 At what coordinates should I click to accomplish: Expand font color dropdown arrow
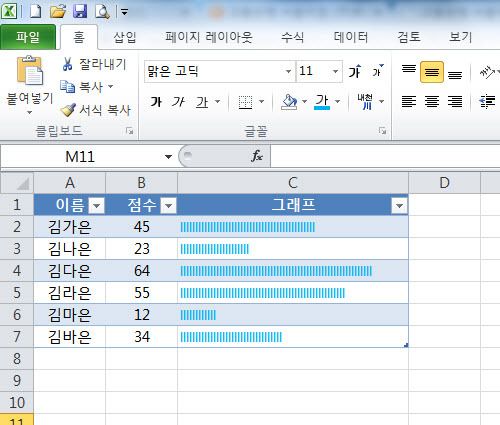338,101
